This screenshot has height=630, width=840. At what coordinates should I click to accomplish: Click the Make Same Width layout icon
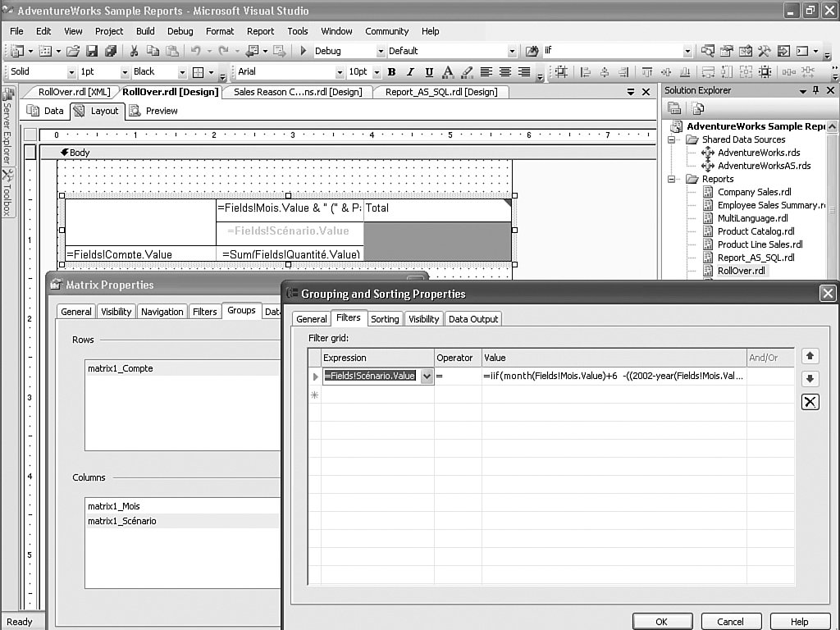[x=708, y=72]
